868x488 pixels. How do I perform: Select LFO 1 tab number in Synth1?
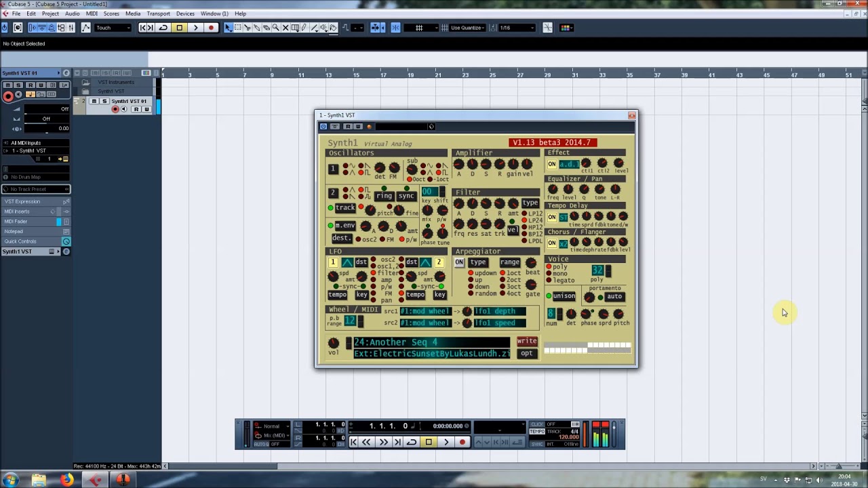pyautogui.click(x=333, y=262)
